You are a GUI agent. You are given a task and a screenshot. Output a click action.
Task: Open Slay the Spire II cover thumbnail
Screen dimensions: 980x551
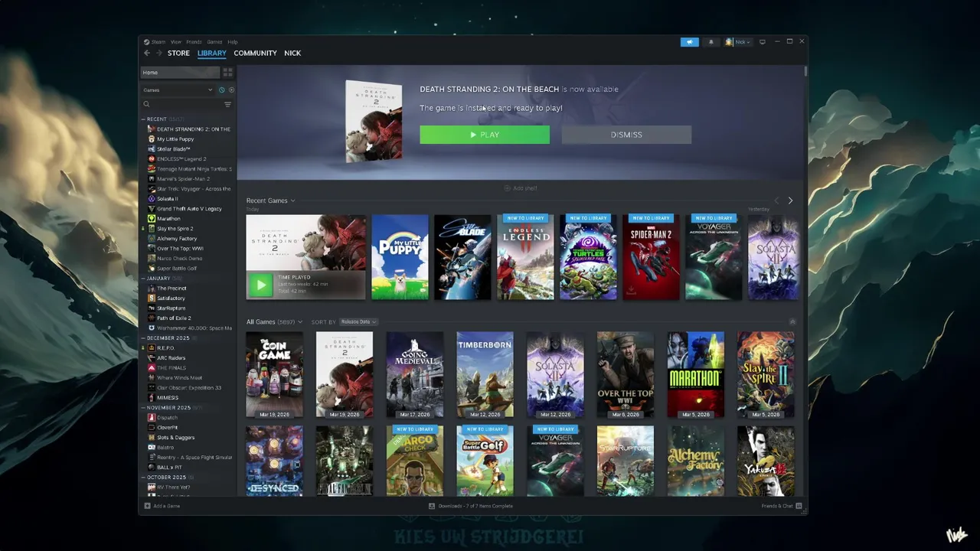(766, 375)
